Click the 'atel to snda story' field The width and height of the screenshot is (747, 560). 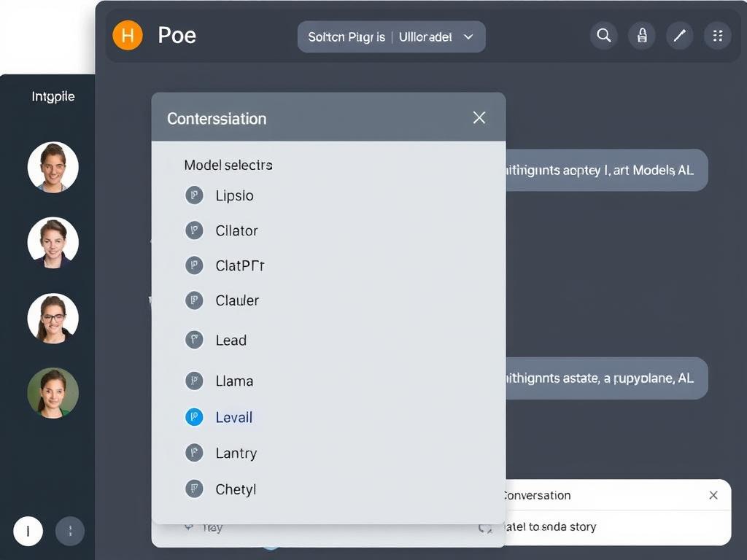coord(617,527)
